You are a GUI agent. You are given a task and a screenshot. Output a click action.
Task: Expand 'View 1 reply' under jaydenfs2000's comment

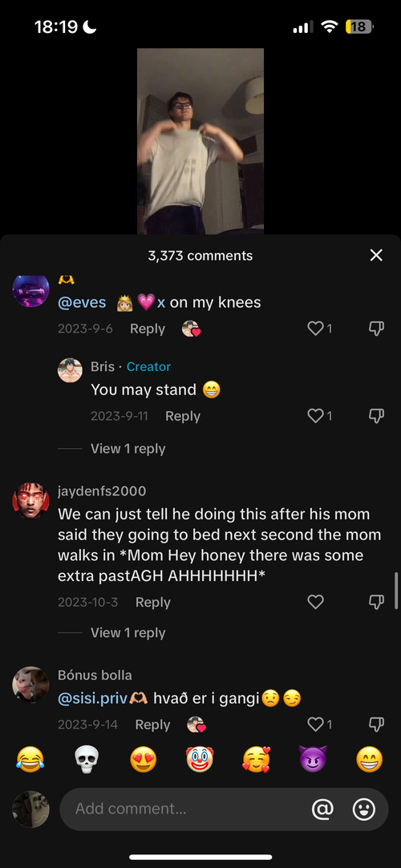tap(128, 632)
